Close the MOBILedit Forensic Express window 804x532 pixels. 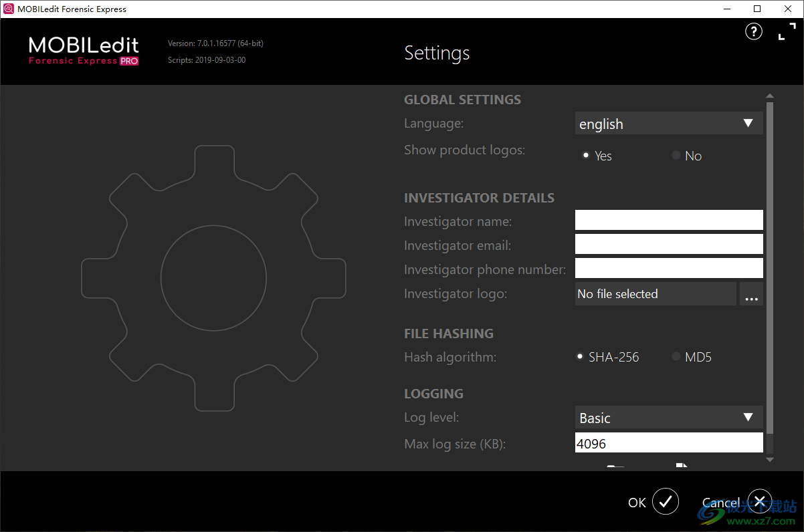[788, 9]
